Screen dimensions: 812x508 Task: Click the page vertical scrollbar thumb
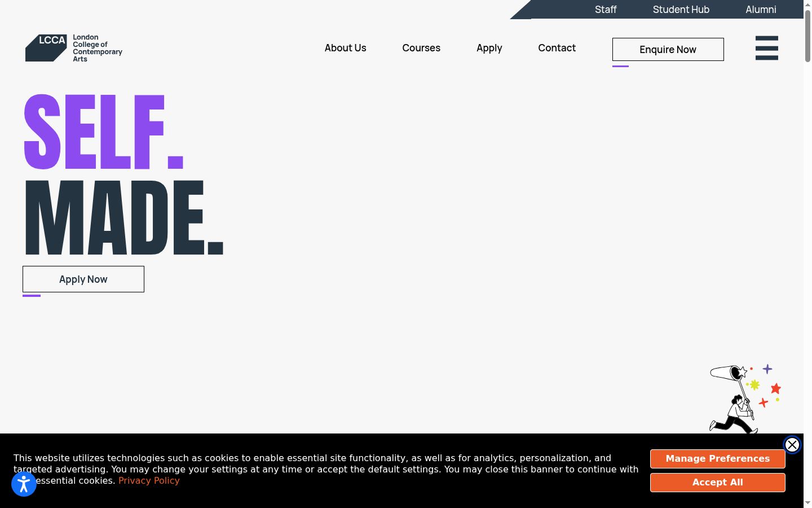pyautogui.click(x=807, y=36)
